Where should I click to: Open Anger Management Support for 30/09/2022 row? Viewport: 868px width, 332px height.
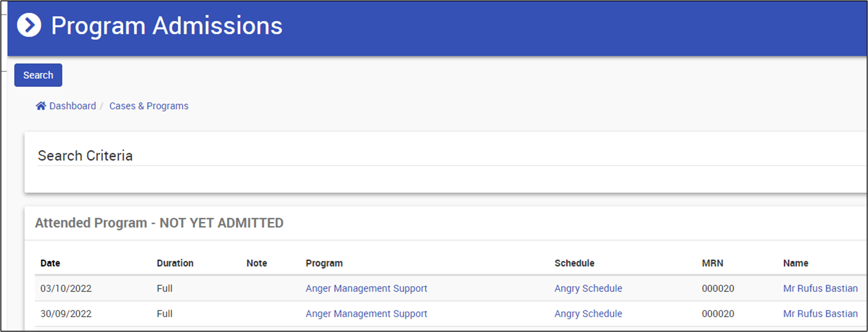[366, 314]
